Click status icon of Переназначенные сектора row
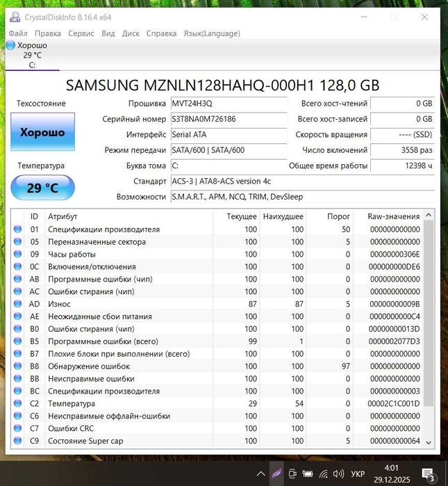Screen dimensions: 448x486 click(x=17, y=241)
